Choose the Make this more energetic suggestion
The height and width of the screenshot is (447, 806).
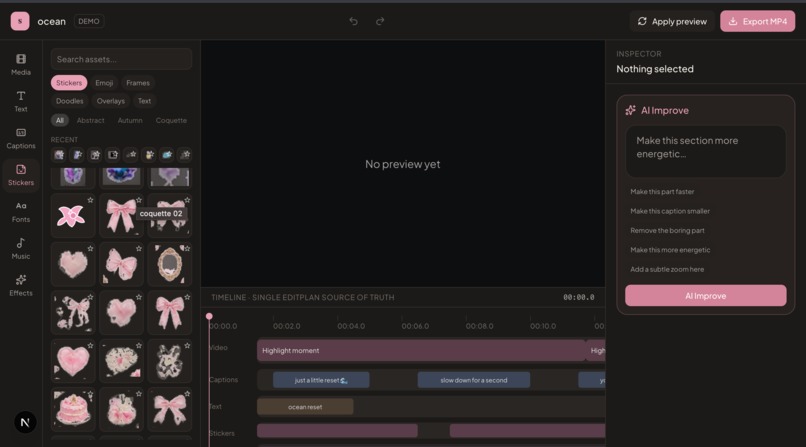click(x=670, y=250)
